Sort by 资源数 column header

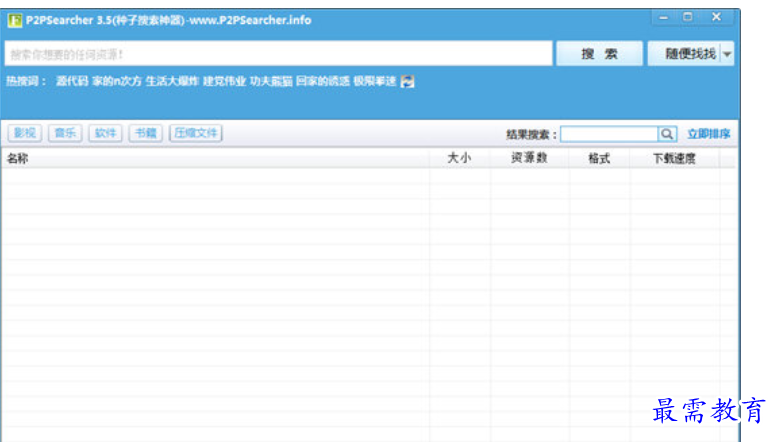click(529, 158)
